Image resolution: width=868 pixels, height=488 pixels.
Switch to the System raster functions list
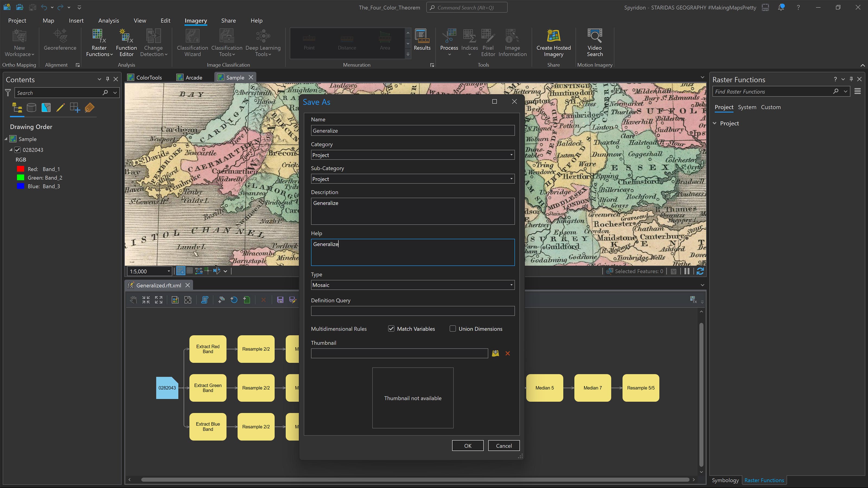[747, 107]
